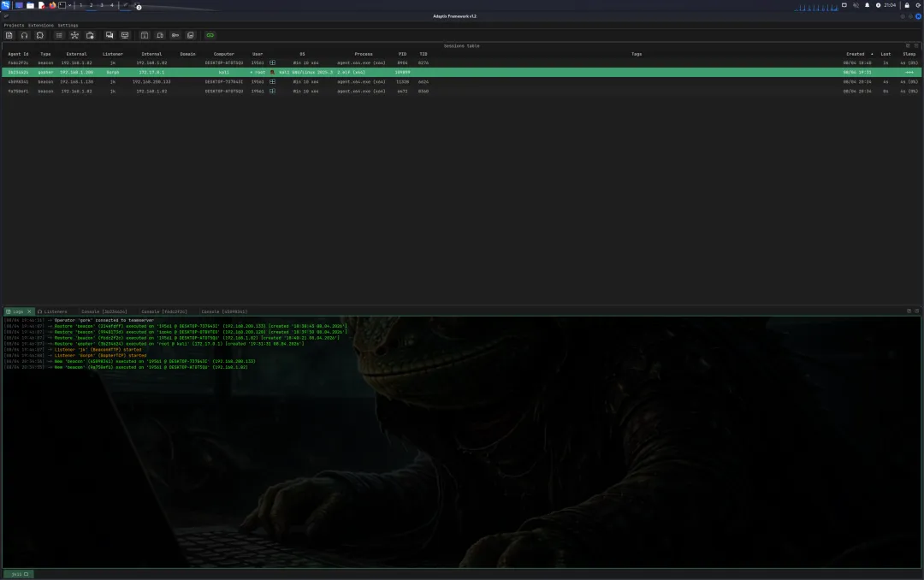Screen dimensions: 924x580
Task: Open the chat bubbles toolbar icon
Action: click(x=109, y=35)
